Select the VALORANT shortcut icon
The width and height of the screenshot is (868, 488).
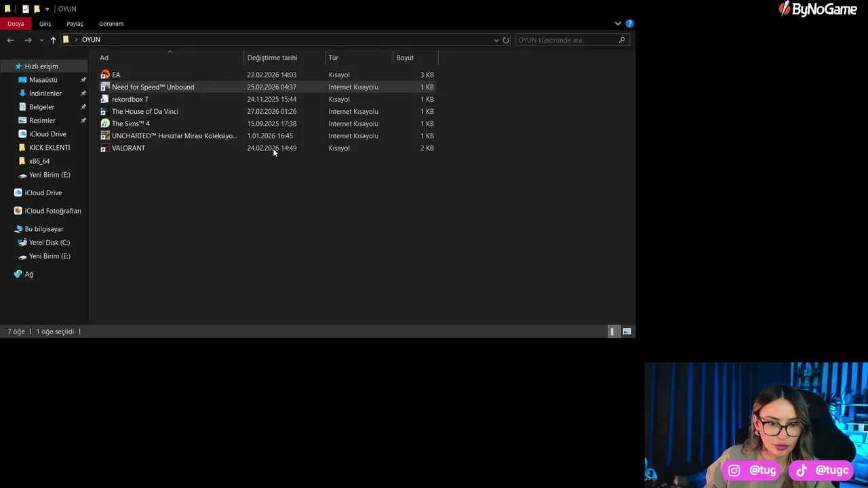click(105, 148)
